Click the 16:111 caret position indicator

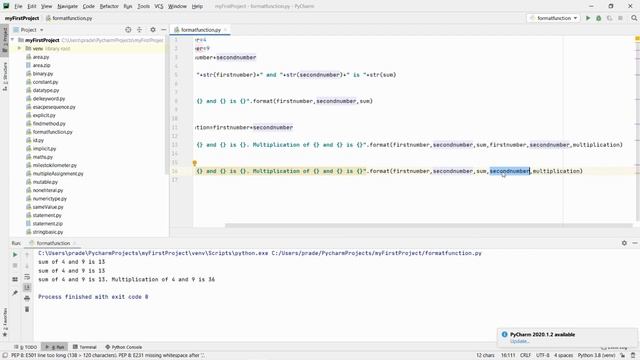508,356
